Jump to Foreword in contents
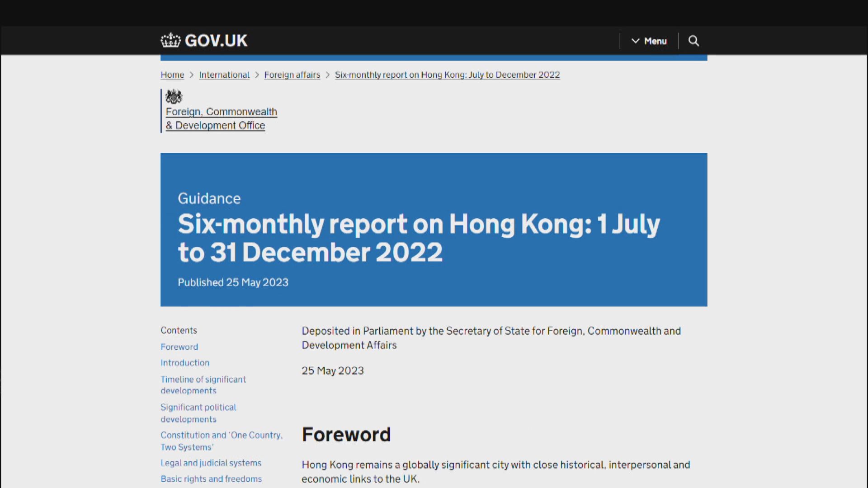This screenshot has width=868, height=488. (179, 347)
